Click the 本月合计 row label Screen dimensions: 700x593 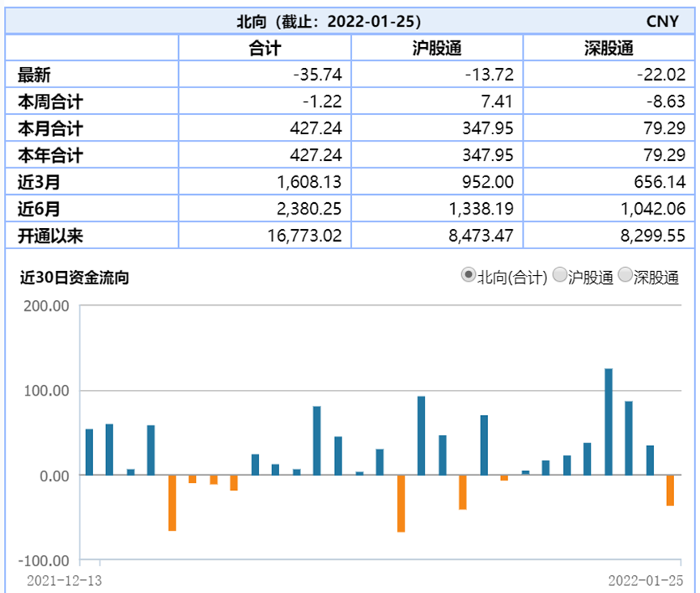(x=50, y=128)
